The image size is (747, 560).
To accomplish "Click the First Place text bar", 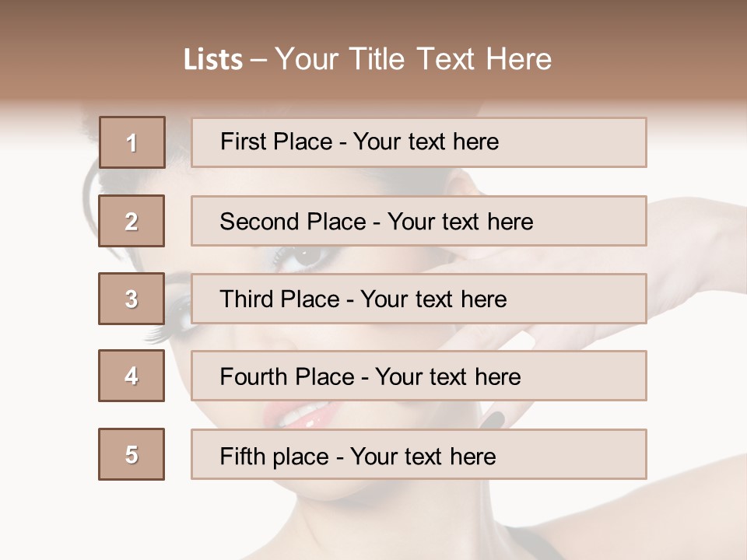I will 419,142.
